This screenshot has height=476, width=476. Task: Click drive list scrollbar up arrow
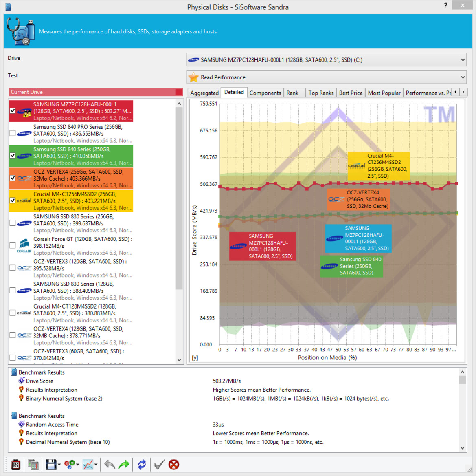click(x=179, y=104)
